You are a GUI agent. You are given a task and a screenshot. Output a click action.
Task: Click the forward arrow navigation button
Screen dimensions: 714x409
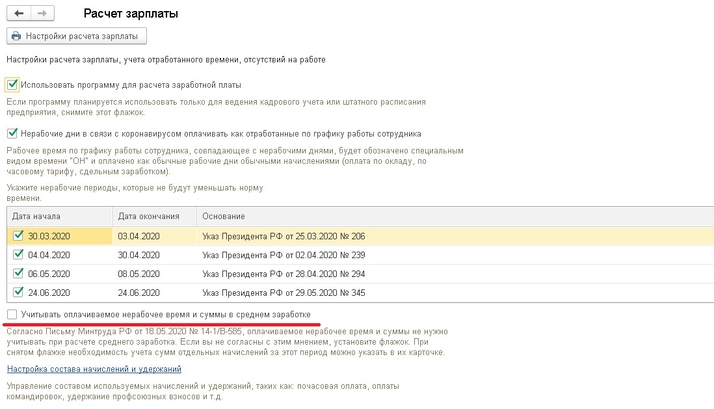tap(43, 15)
